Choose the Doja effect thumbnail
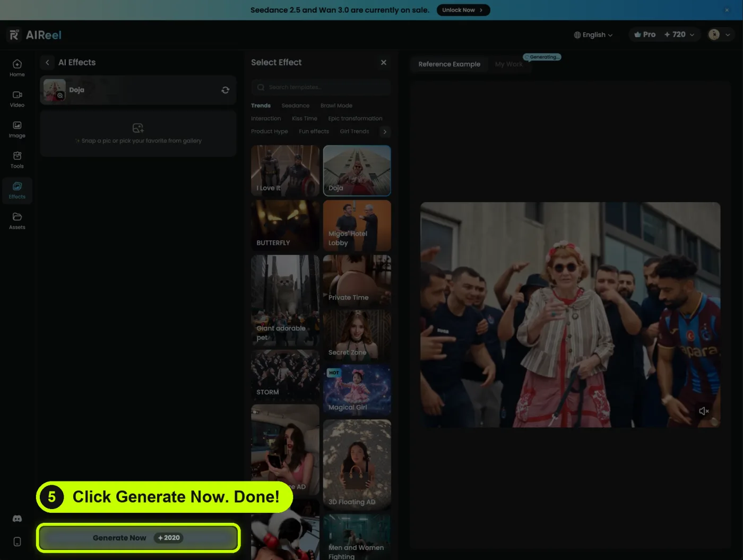 point(357,171)
